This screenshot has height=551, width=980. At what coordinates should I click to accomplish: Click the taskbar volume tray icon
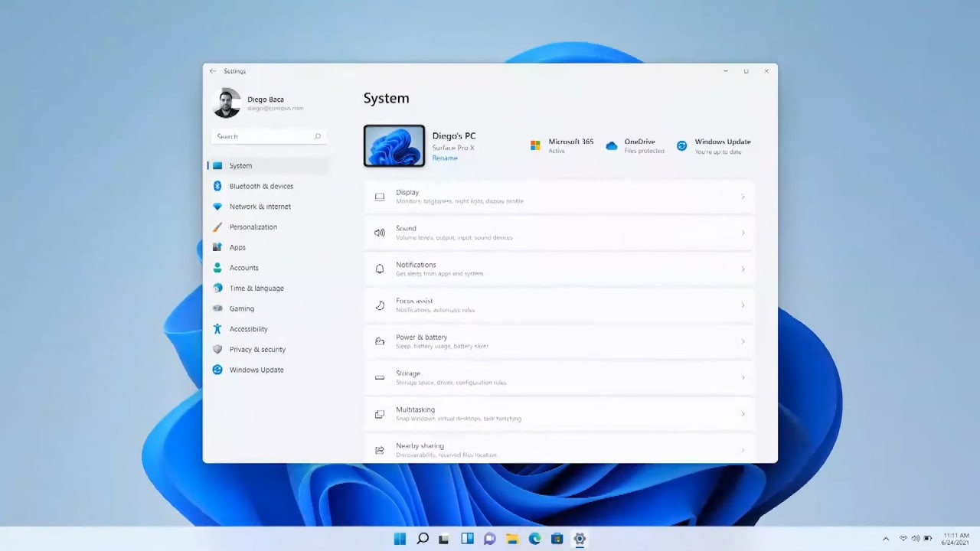(x=915, y=539)
